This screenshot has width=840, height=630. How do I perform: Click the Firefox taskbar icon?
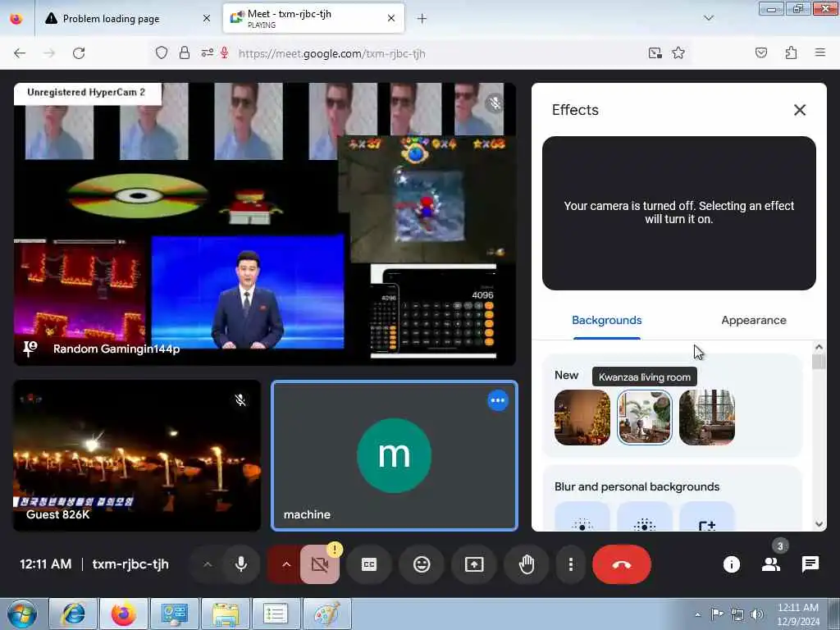point(124,614)
